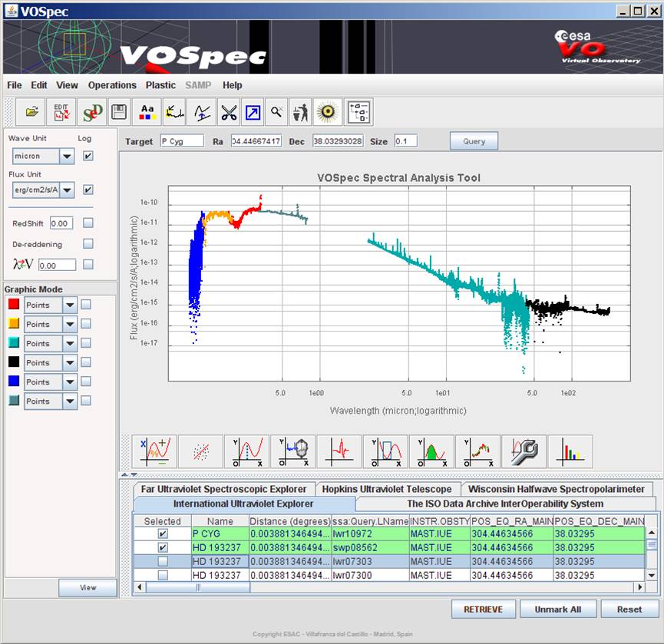Open the File menu

click(15, 85)
